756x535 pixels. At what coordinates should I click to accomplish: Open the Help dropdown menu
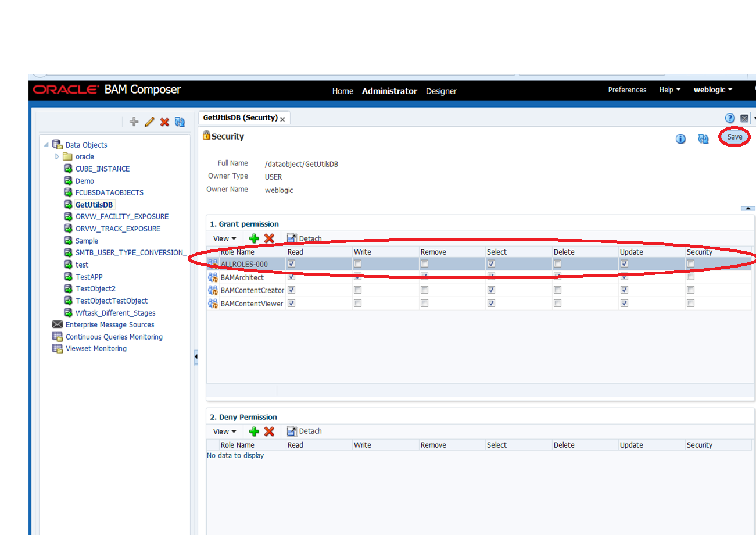tap(669, 90)
